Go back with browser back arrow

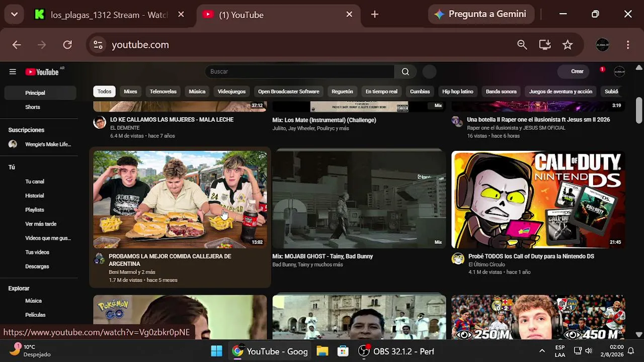tap(17, 45)
